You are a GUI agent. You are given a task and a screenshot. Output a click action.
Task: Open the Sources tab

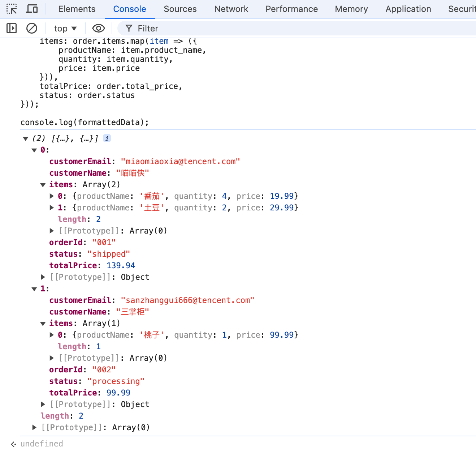180,9
